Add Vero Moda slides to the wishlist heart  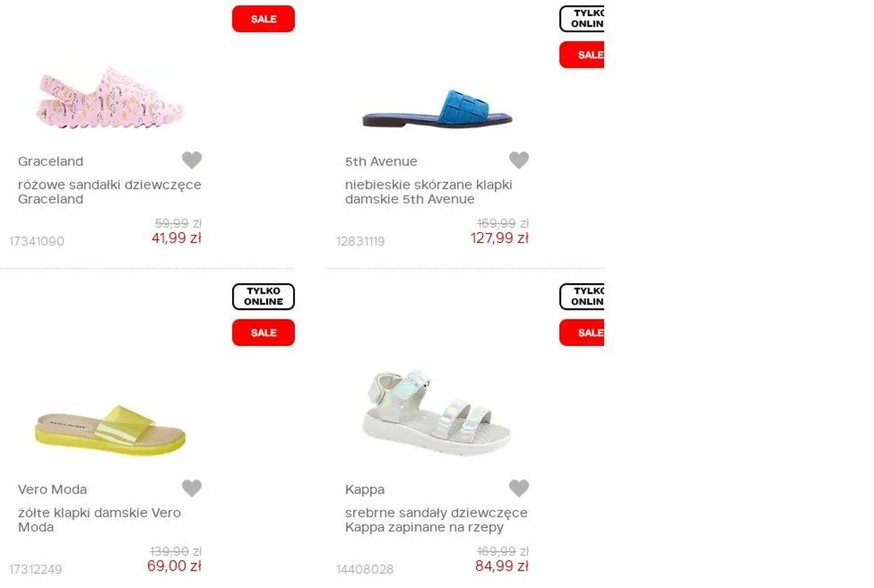tap(192, 488)
